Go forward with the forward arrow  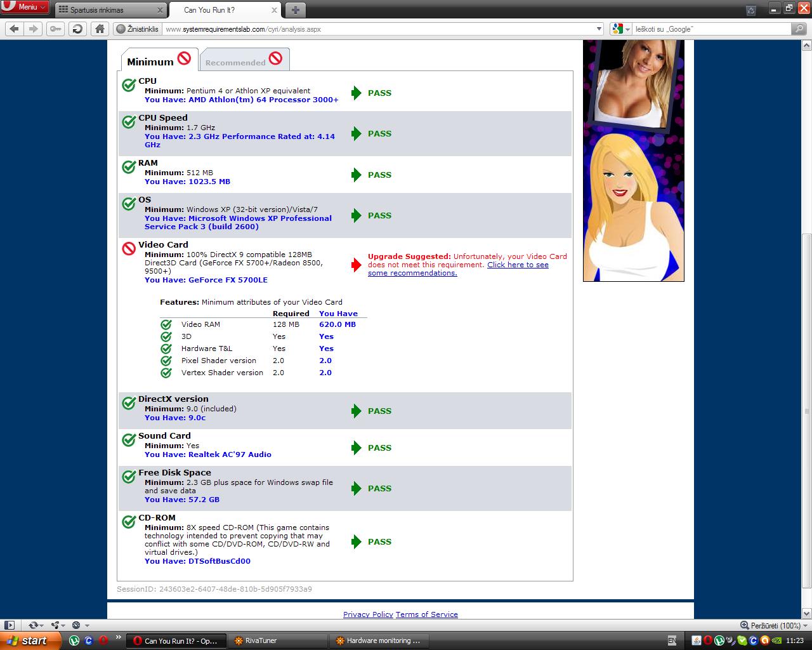click(34, 29)
